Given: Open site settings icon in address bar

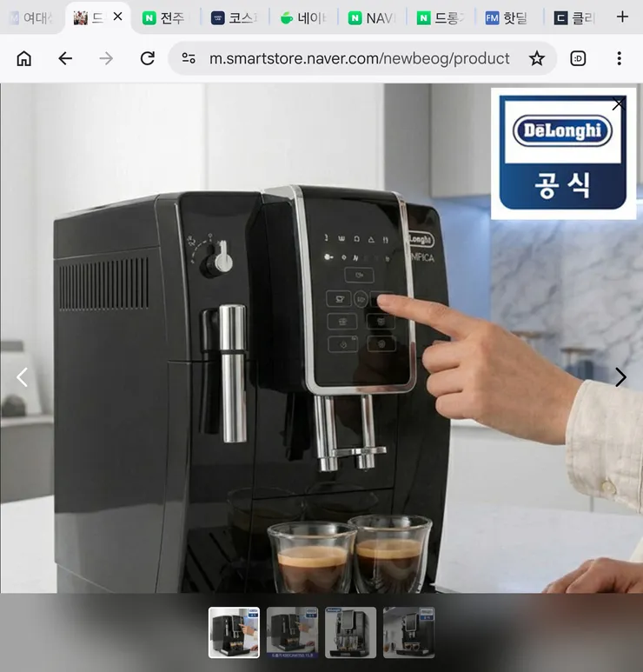Looking at the screenshot, I should click(189, 58).
